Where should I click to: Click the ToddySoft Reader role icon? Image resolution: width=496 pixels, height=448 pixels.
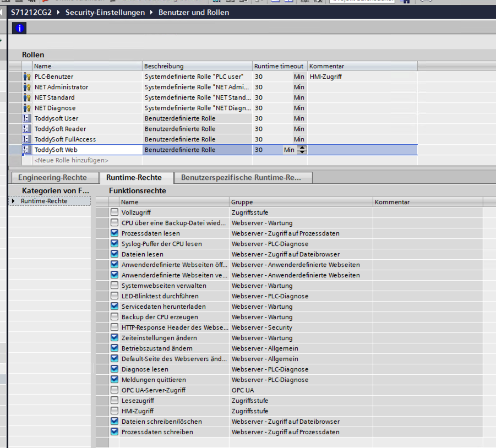click(x=27, y=129)
